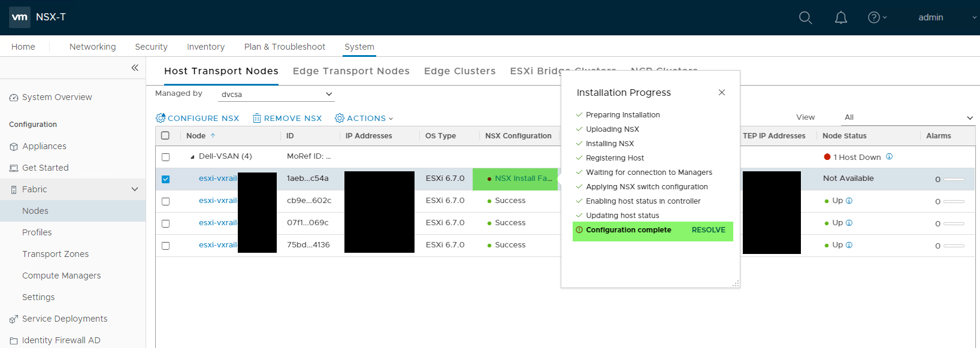Click CONFIGURE NSX button
Image resolution: width=980 pixels, height=348 pixels.
click(198, 118)
